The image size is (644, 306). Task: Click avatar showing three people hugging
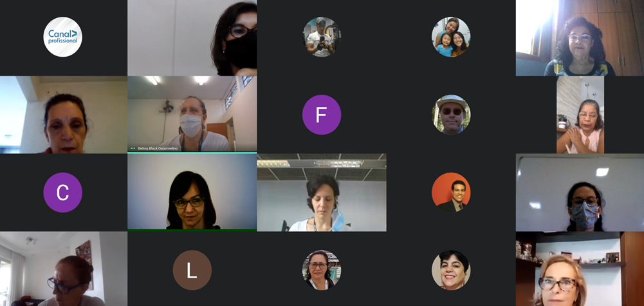click(x=451, y=37)
